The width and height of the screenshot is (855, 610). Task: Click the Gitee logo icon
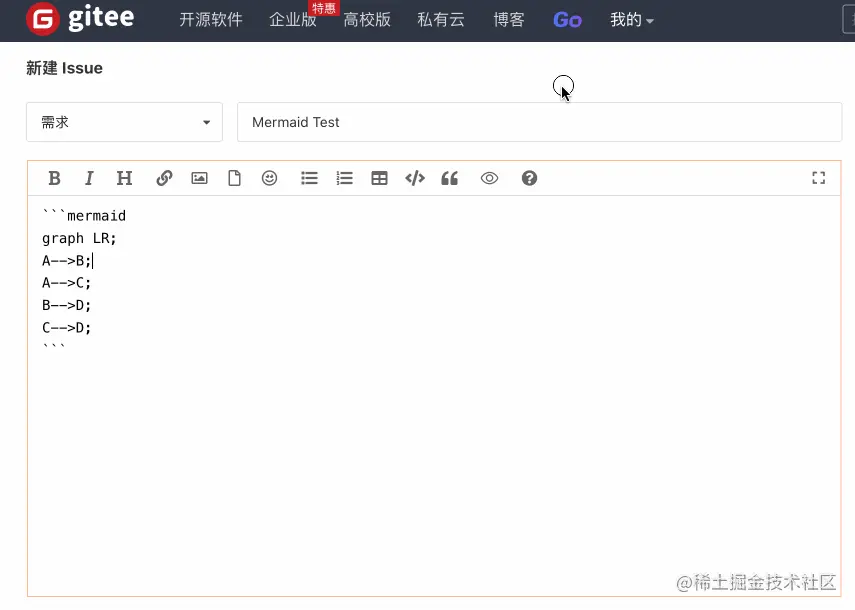click(43, 19)
